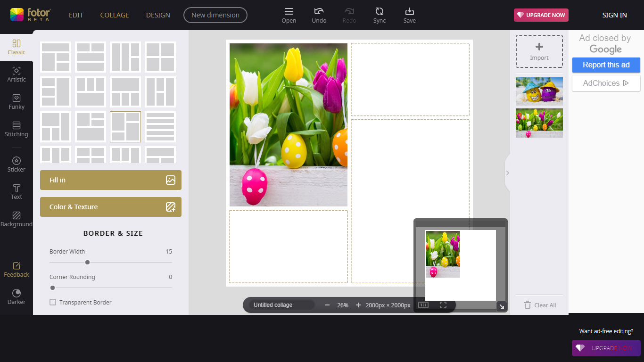This screenshot has width=644, height=362.
Task: Expand the Fill in options
Action: (x=111, y=180)
